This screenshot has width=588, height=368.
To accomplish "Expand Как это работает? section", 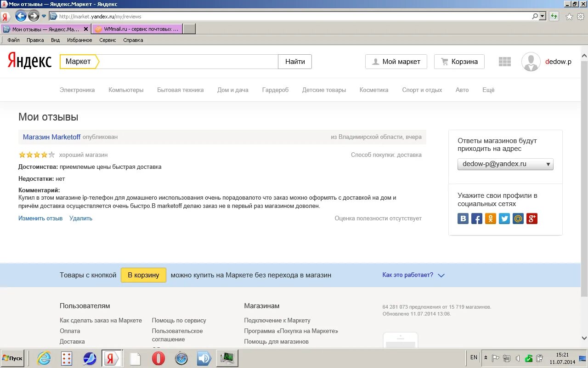I will click(x=413, y=275).
